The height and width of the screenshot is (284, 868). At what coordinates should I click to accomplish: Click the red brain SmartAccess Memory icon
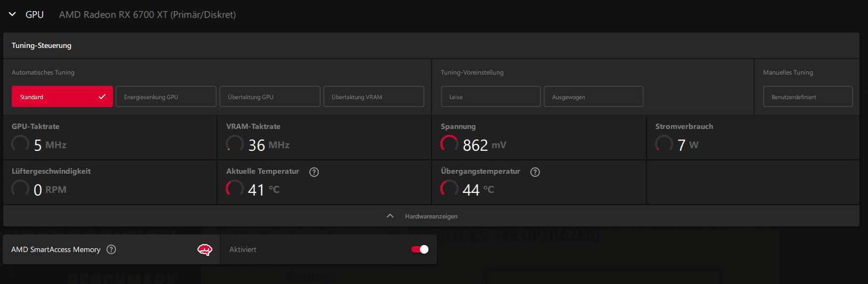[205, 249]
